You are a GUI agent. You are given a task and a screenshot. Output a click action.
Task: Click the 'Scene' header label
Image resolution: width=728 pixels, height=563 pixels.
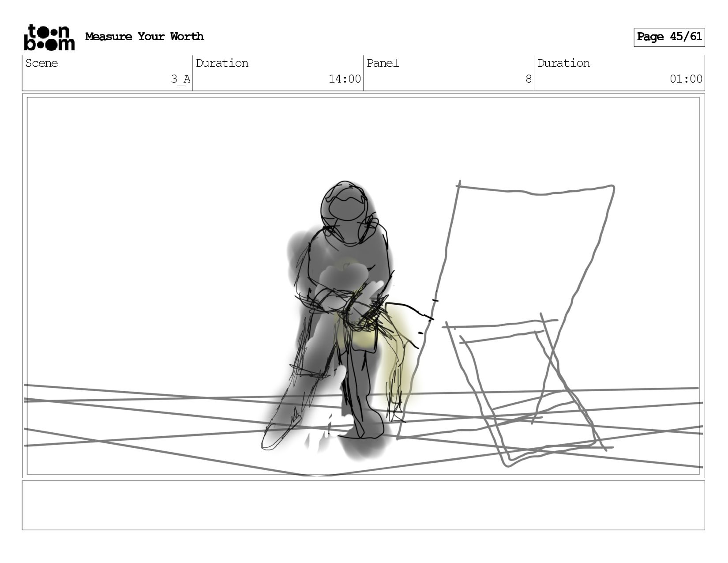pos(41,63)
